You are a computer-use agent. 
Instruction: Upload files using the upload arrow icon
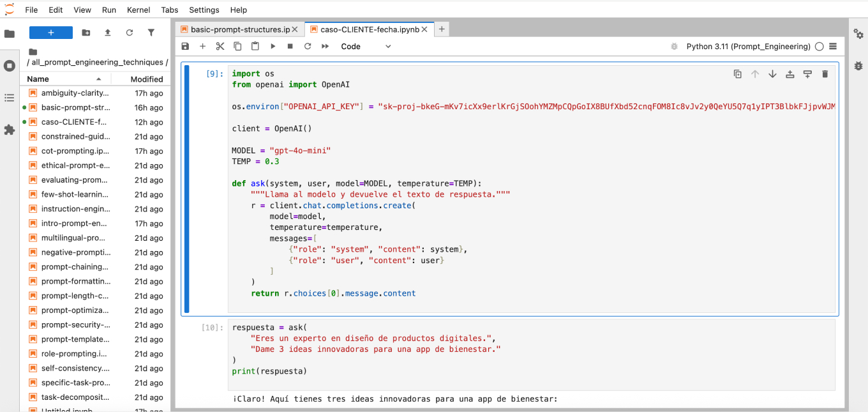(107, 33)
